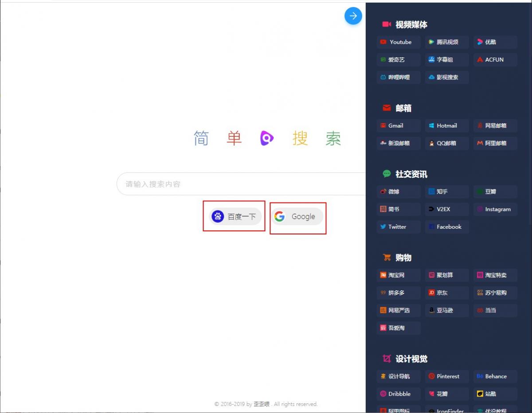Search with the 百度一下 button
This screenshot has height=413, width=532.
click(x=235, y=216)
